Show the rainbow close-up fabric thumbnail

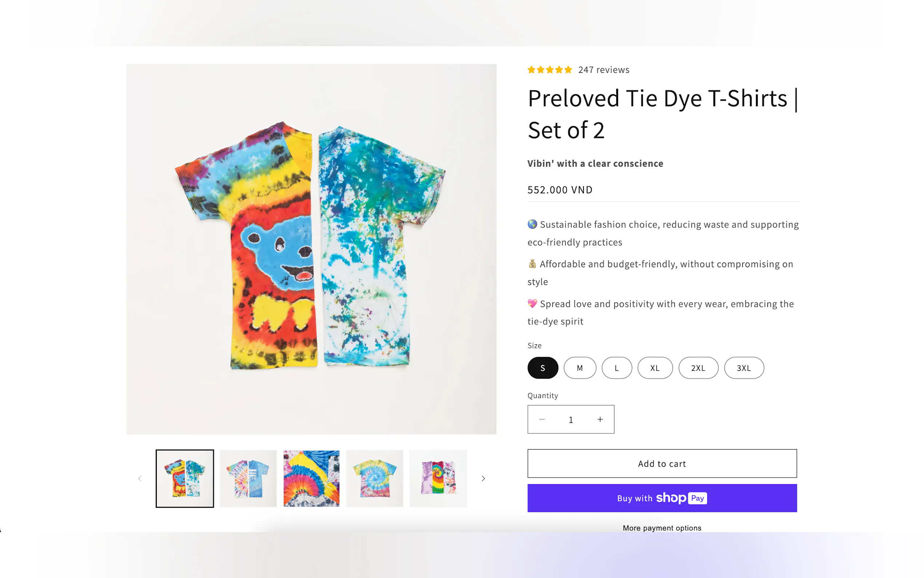pos(311,478)
